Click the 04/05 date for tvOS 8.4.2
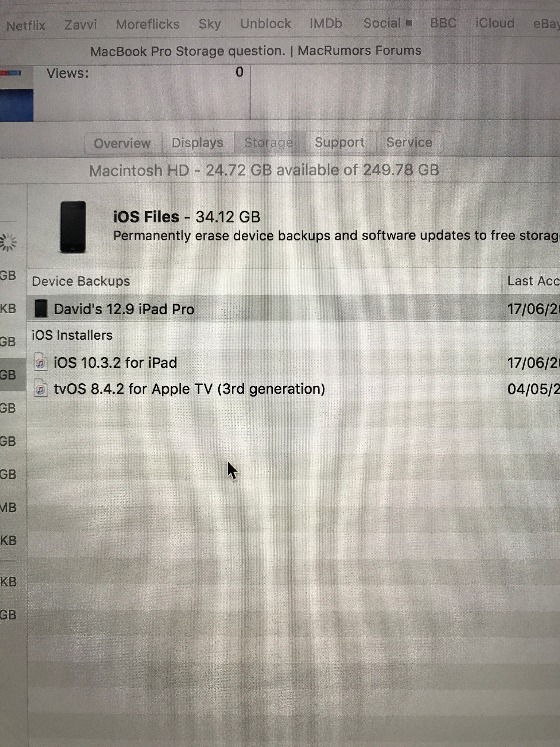Viewport: 560px width, 747px height. pyautogui.click(x=533, y=389)
